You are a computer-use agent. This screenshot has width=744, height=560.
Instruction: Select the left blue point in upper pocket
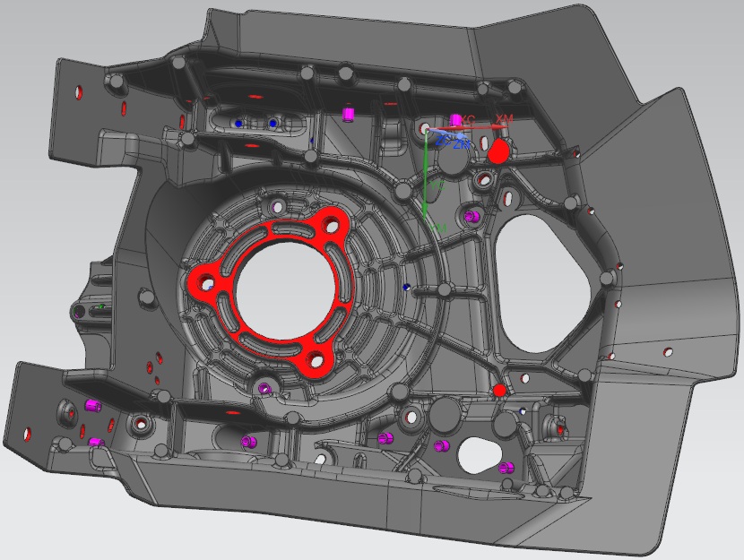238,123
